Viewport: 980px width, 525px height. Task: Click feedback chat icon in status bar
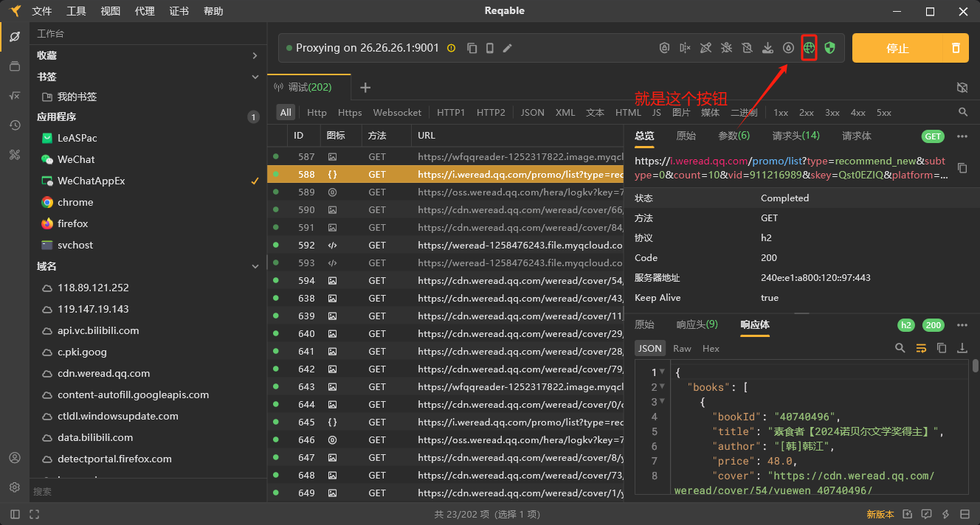pos(926,514)
